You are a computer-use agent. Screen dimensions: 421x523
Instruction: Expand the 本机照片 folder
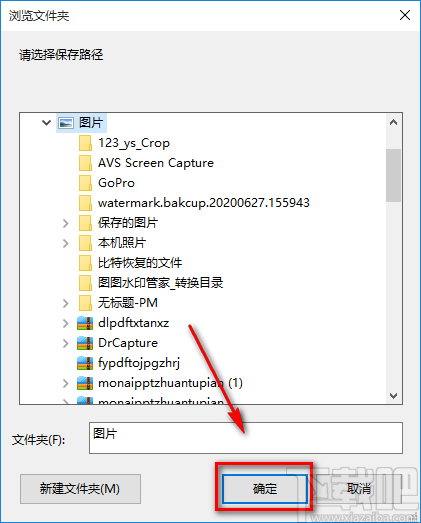click(66, 243)
